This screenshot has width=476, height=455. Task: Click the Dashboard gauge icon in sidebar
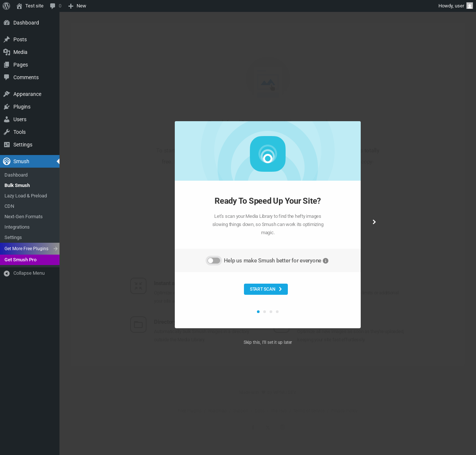tap(7, 23)
